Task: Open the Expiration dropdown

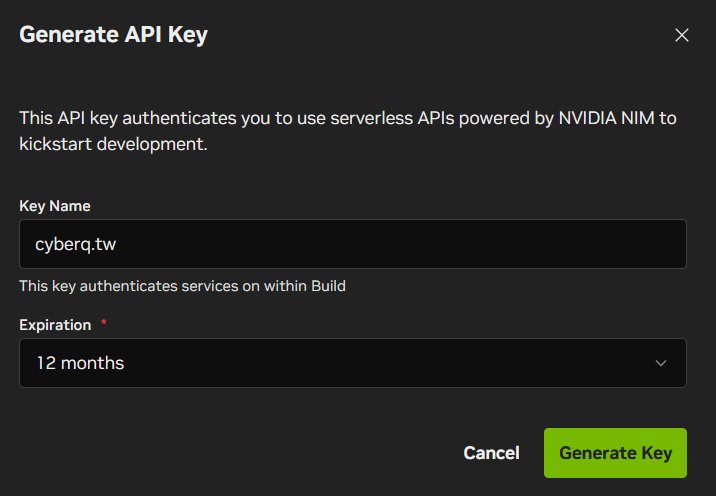Action: click(x=352, y=363)
